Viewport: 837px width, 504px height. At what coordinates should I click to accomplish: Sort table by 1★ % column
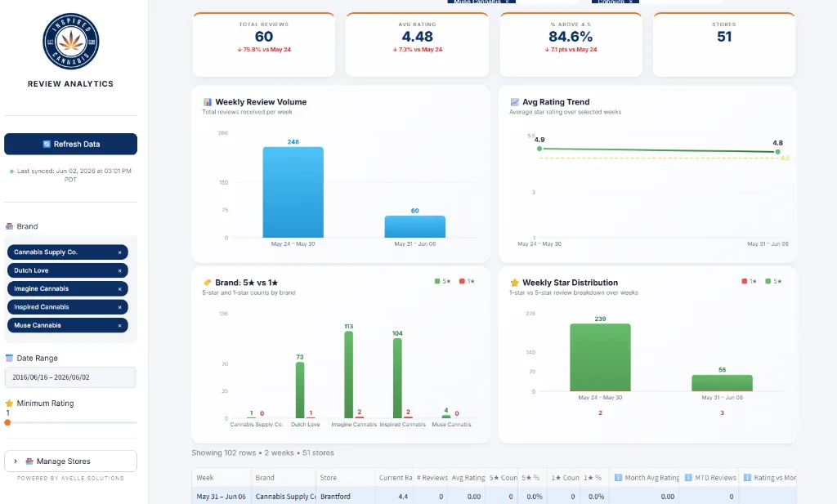[595, 478]
